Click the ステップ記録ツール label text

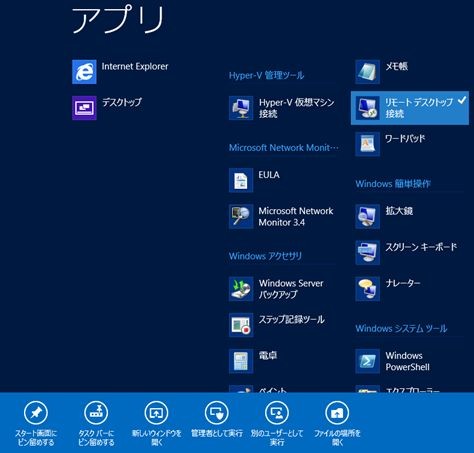click(x=292, y=319)
